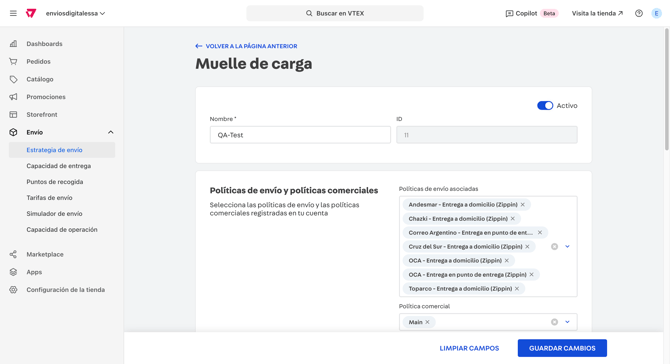
Task: Select Capacidad de operación submenu item
Action: coord(62,229)
